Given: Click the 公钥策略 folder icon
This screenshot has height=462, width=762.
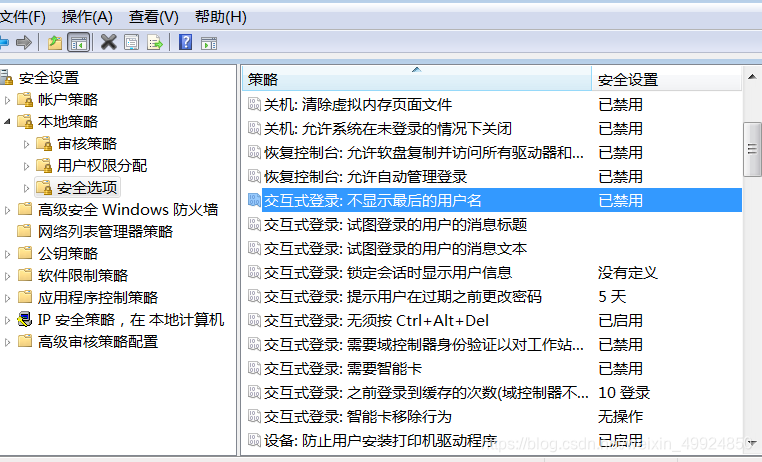Looking at the screenshot, I should [25, 253].
